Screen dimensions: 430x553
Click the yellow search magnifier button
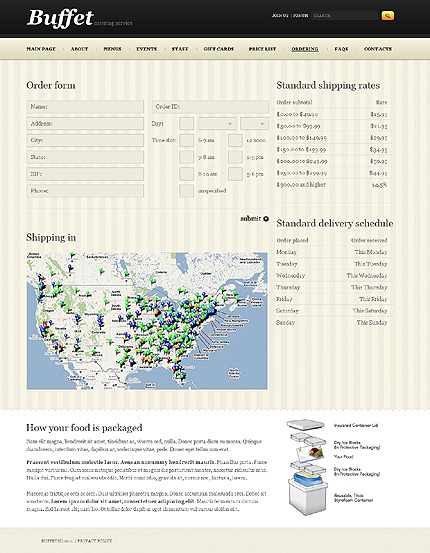(x=388, y=16)
